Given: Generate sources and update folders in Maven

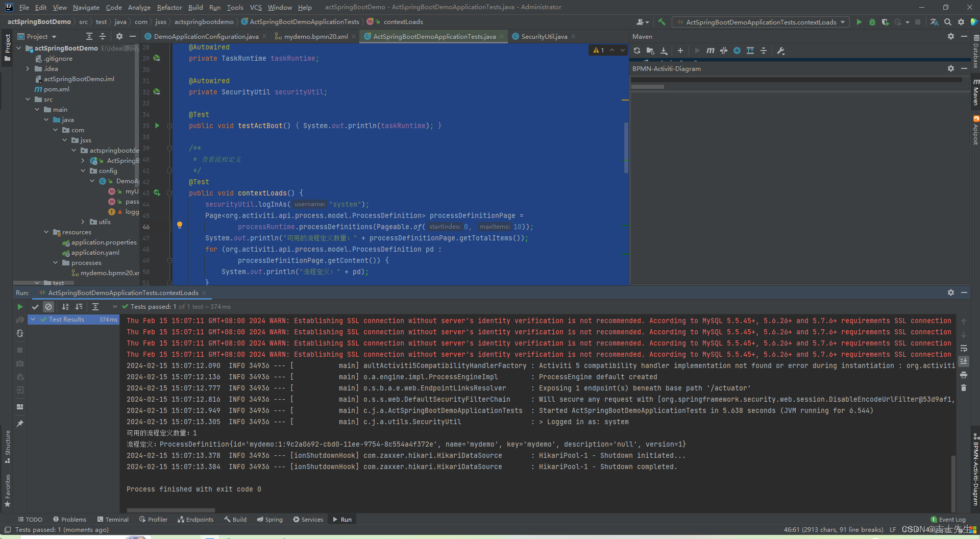Looking at the screenshot, I should 650,51.
